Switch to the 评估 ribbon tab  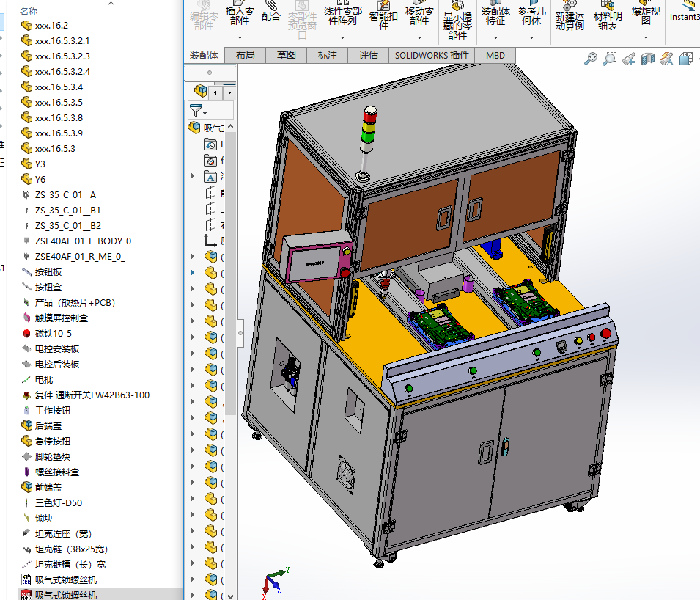(x=368, y=56)
